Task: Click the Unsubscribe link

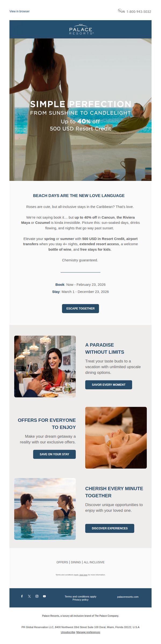Action: tap(68, 632)
